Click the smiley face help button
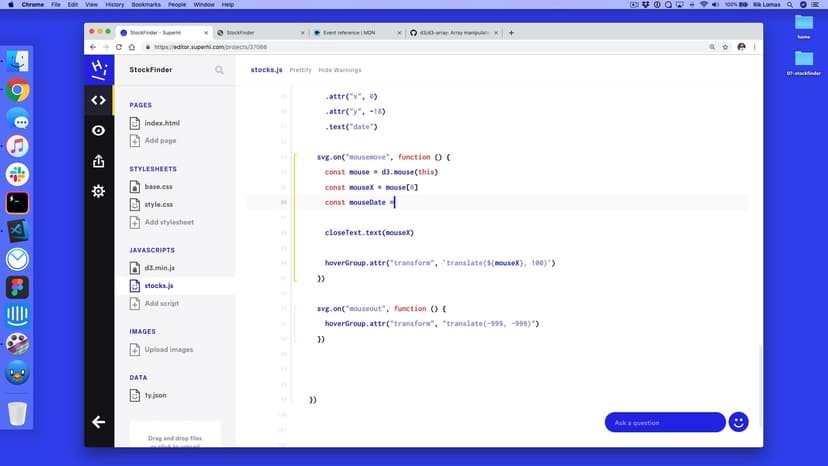Screen dimensions: 828x466 [739, 422]
